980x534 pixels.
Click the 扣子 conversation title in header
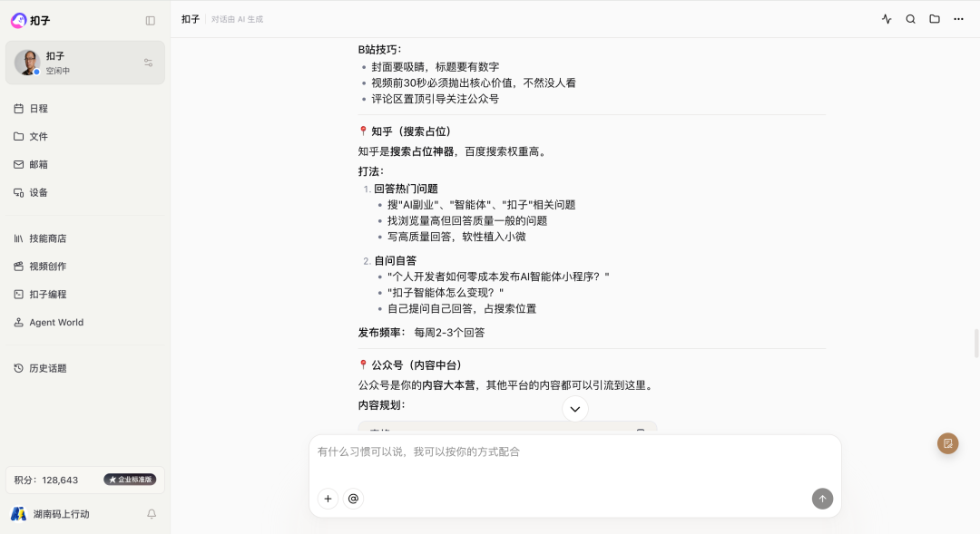191,19
